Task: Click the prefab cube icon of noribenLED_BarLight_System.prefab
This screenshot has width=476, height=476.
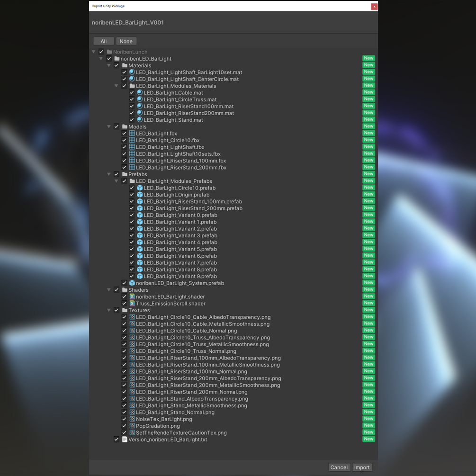Action: [x=132, y=283]
